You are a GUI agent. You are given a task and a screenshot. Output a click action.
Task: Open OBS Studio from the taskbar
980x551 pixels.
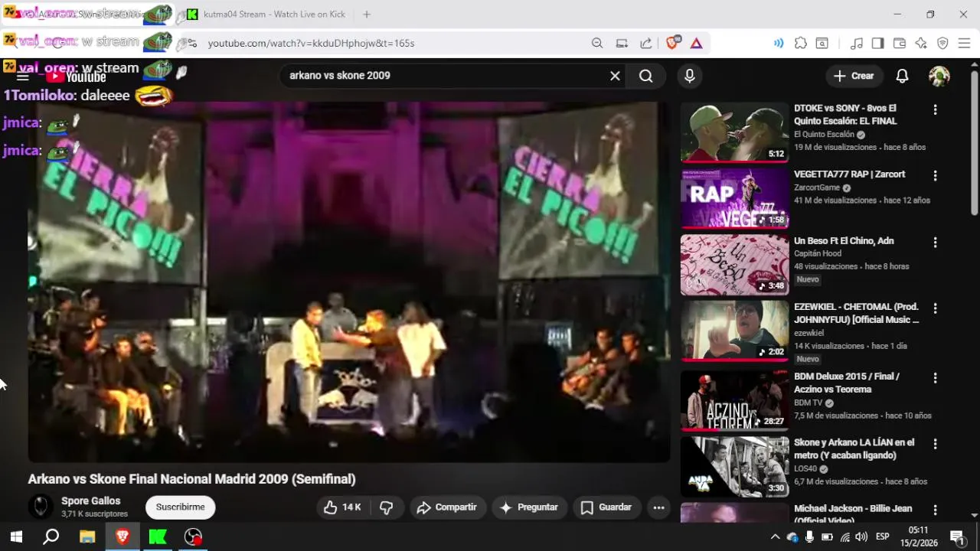[x=193, y=536]
